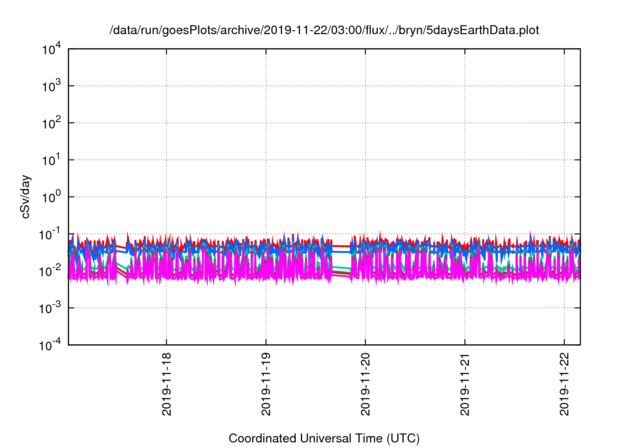Screen dimensions: 640x448
Task: Click the 2019-11-22 date tick label
Action: tap(564, 384)
